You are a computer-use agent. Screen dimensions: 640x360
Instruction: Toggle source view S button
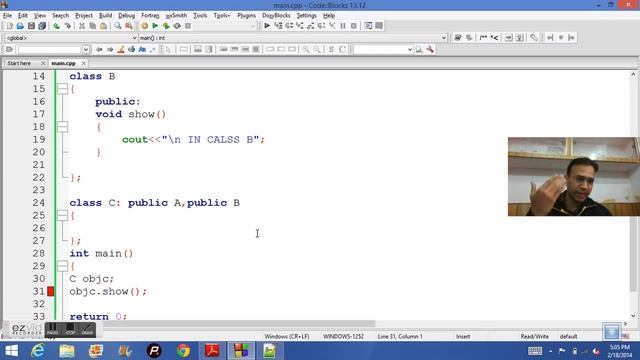coord(331,49)
